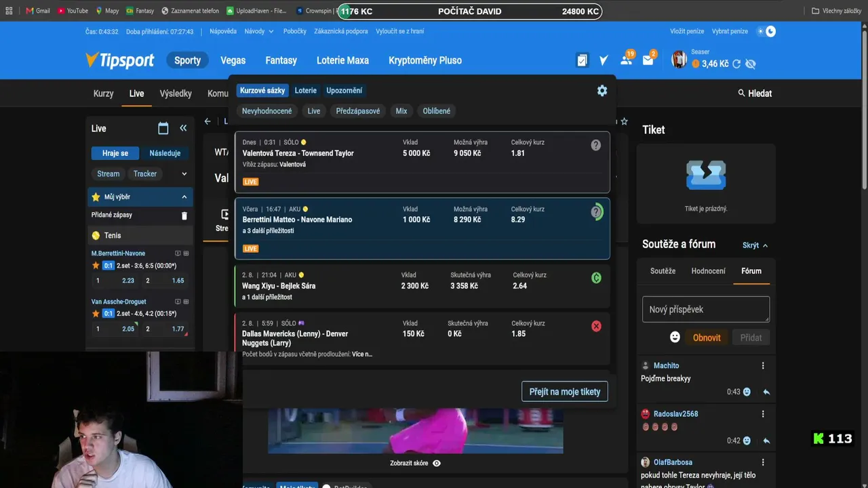
Task: Expand more Live filters chevron
Action: click(x=184, y=174)
